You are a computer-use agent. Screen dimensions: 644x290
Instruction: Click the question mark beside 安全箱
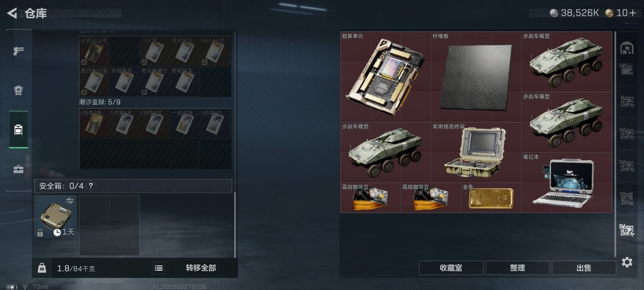point(91,186)
